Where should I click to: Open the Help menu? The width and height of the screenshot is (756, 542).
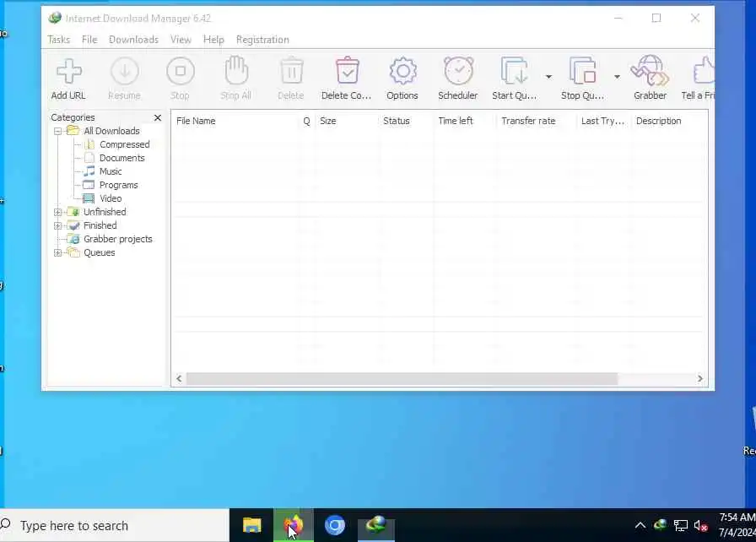[213, 40]
